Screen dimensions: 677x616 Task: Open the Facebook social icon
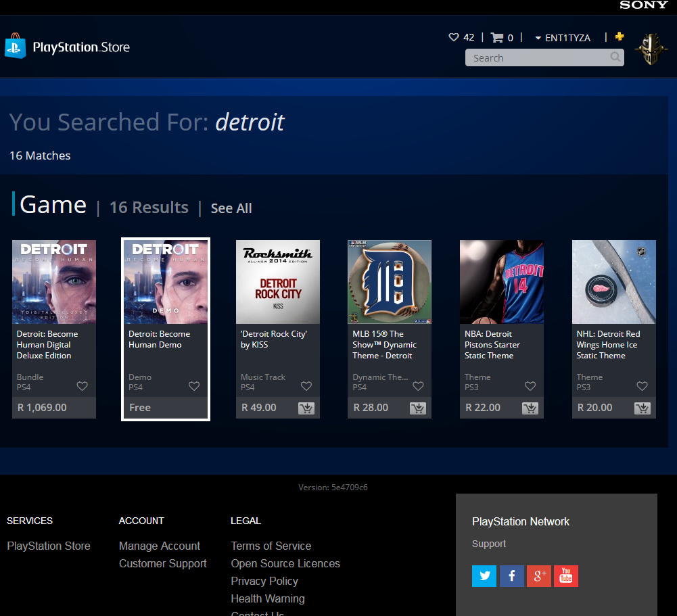[x=511, y=576]
